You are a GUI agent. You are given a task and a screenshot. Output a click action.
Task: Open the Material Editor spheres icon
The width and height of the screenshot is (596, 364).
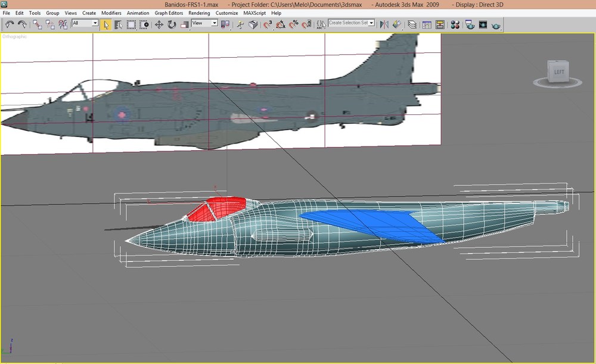pos(455,25)
